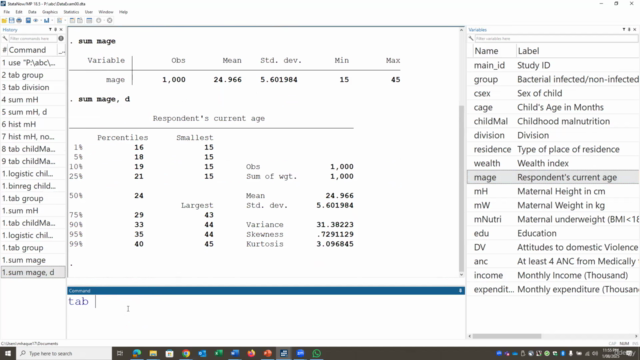The image size is (640, 360).
Task: Open the Data Editor (edit) toolbar icon
Action: (x=72, y=20)
